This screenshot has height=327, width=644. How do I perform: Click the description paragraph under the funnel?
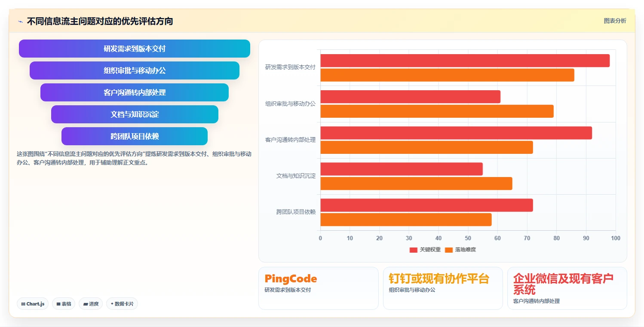[x=134, y=158]
